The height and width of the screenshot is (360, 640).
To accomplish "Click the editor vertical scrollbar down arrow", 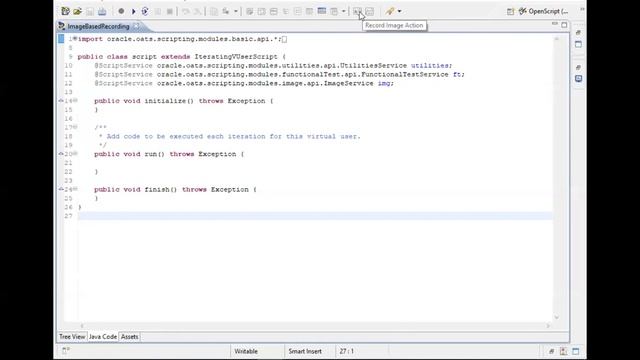I will pyautogui.click(x=556, y=317).
